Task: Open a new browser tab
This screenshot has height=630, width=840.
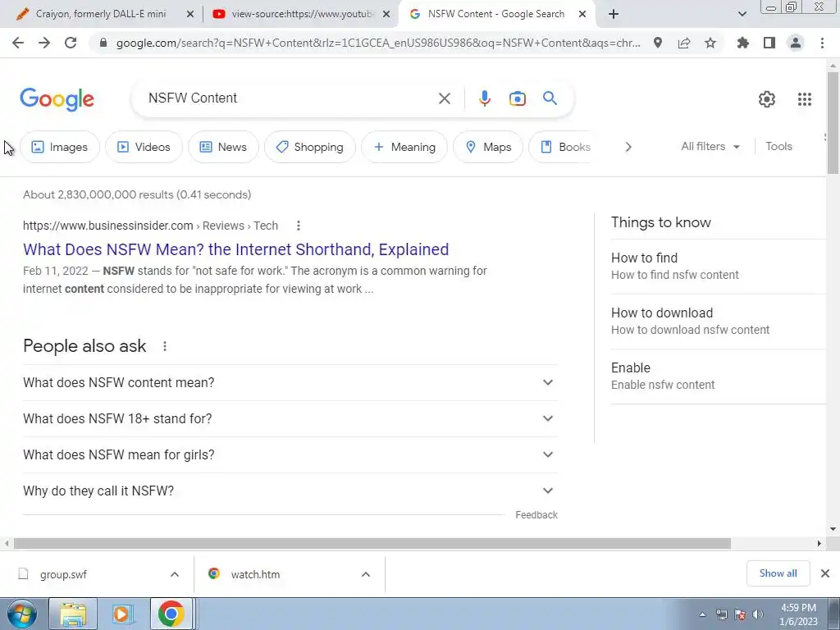Action: coord(614,14)
